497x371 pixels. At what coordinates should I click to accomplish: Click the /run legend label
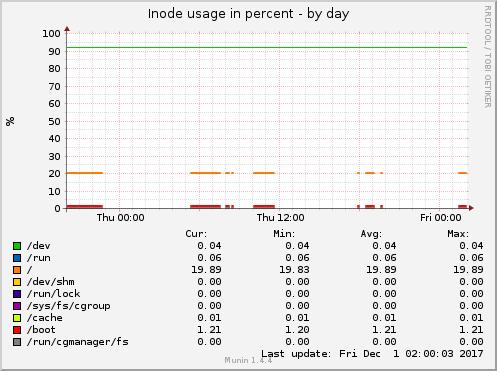[39, 258]
